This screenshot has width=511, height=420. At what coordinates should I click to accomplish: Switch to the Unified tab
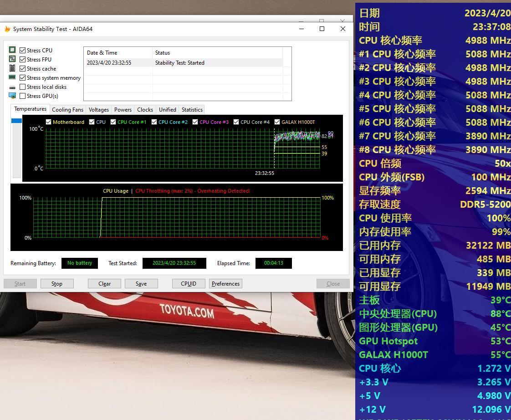(x=168, y=110)
